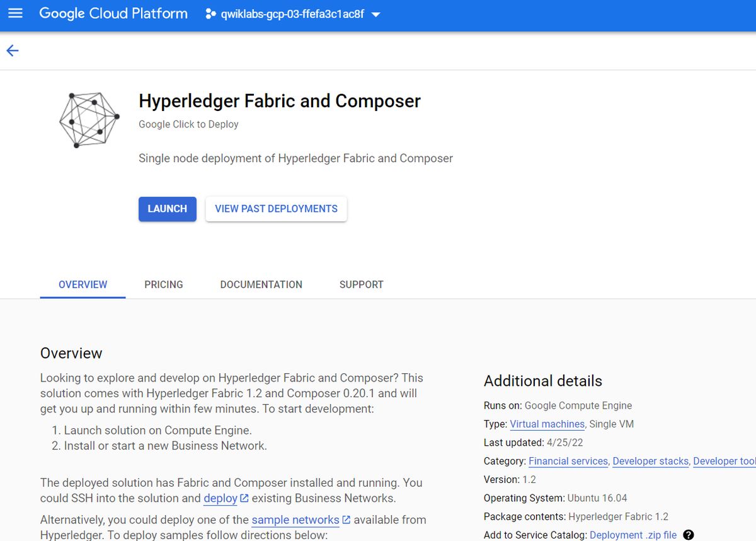The image size is (756, 541).
Task: Click the Google Cloud Platform title
Action: click(x=113, y=13)
